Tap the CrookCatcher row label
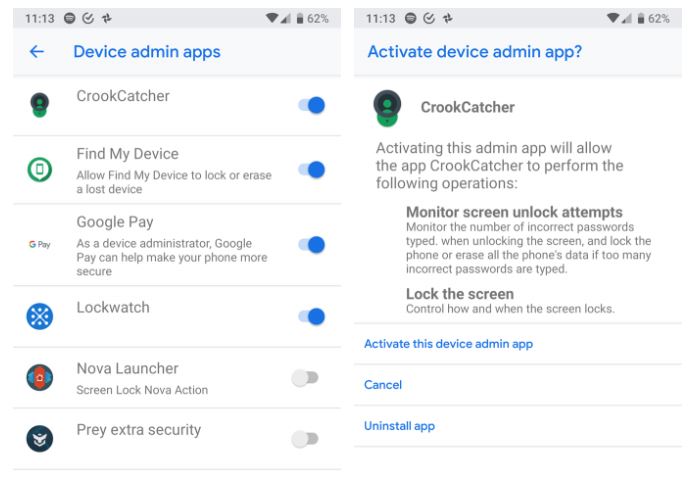The image size is (695, 498). (x=123, y=96)
